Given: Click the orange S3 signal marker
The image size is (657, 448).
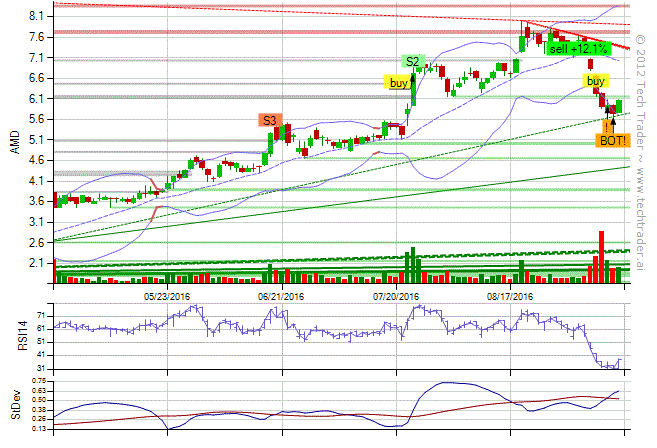Looking at the screenshot, I should (269, 121).
